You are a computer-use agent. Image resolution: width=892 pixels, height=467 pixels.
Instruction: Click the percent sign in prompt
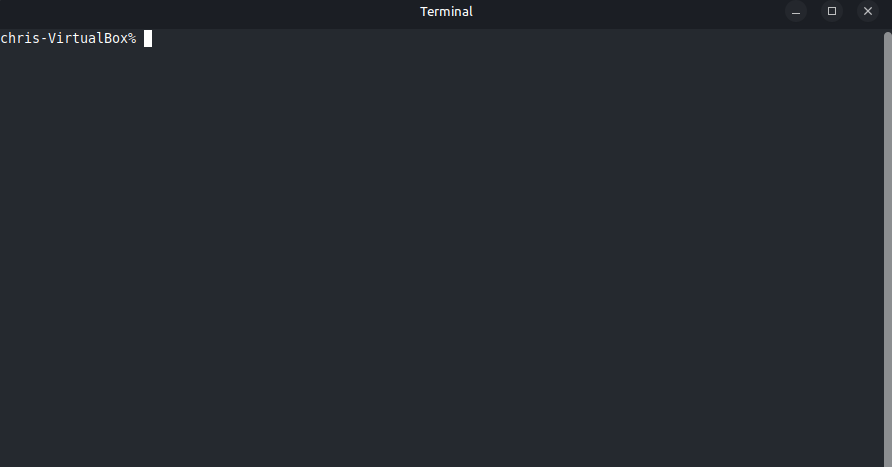pos(132,39)
